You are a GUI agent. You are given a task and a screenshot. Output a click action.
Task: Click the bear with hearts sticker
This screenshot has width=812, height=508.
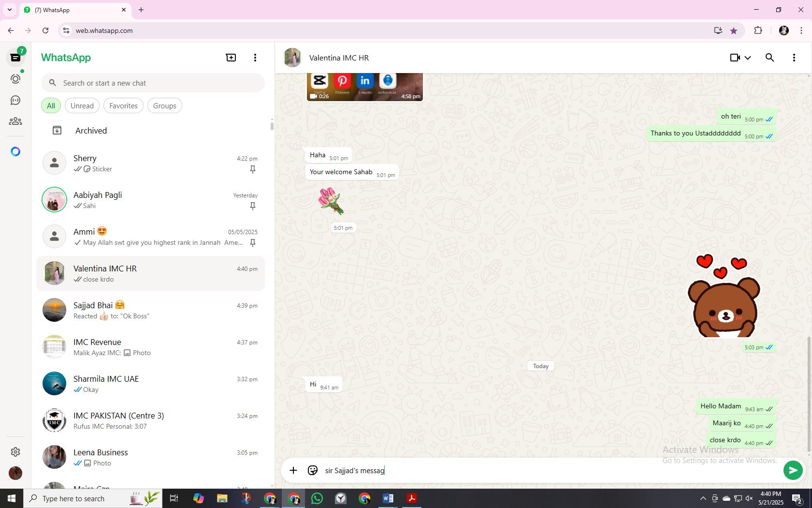pos(724,296)
